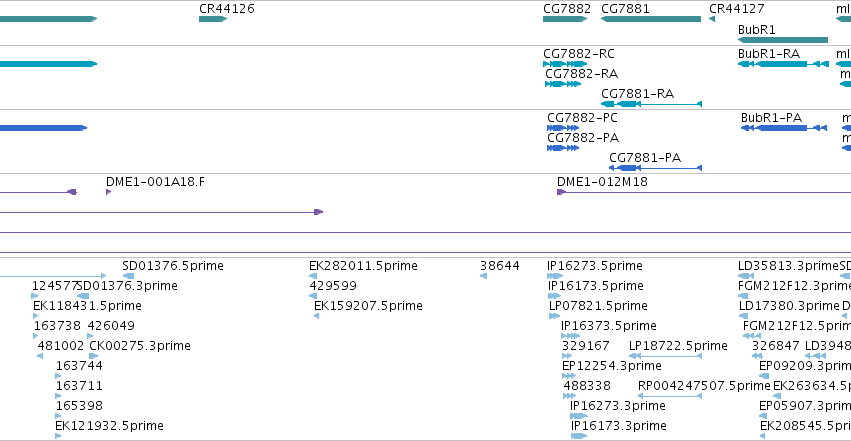
Task: Click the LD35813.3prime EST label
Action: pyautogui.click(x=789, y=266)
